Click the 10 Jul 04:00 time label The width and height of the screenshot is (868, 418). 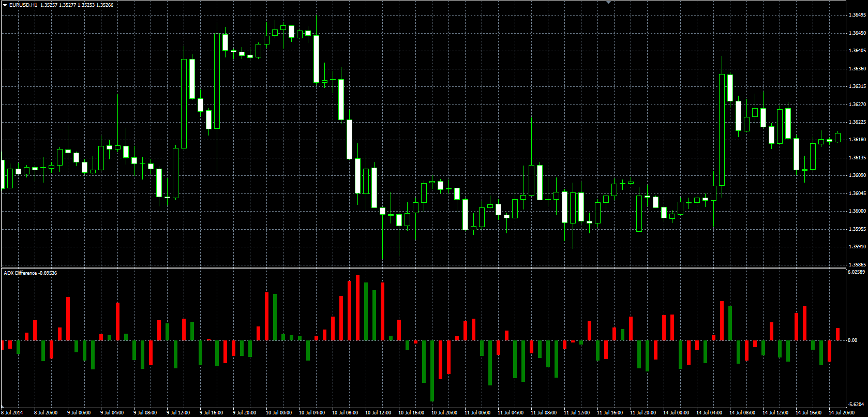click(312, 413)
